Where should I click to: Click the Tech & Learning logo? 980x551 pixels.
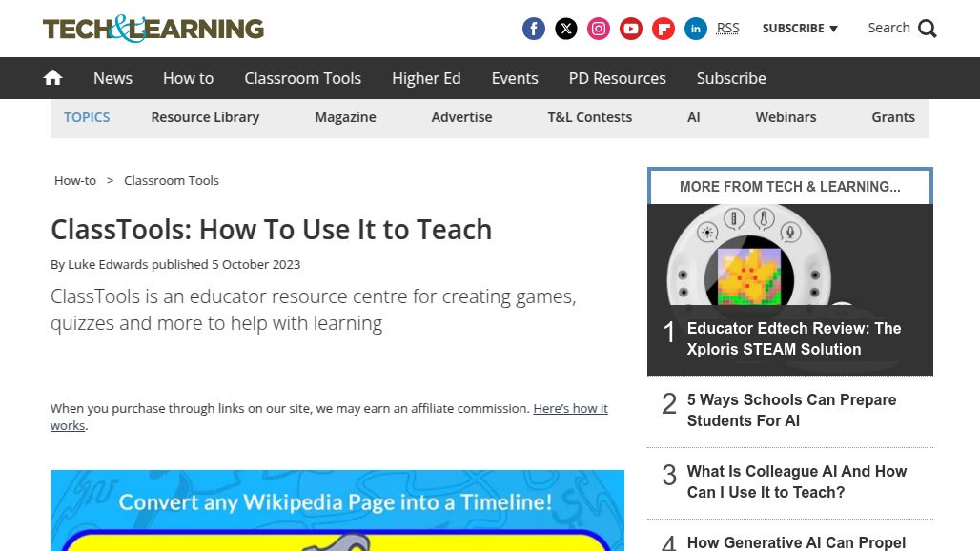click(153, 29)
